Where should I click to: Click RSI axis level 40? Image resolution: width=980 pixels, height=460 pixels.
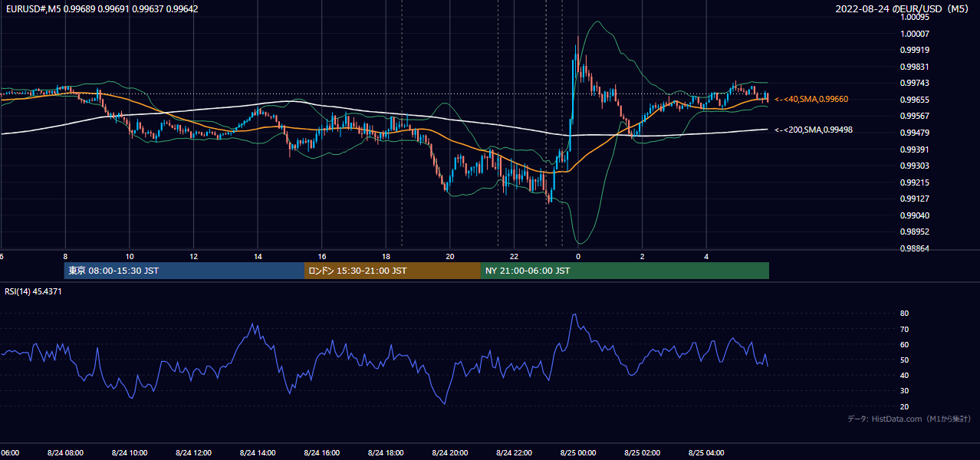905,376
